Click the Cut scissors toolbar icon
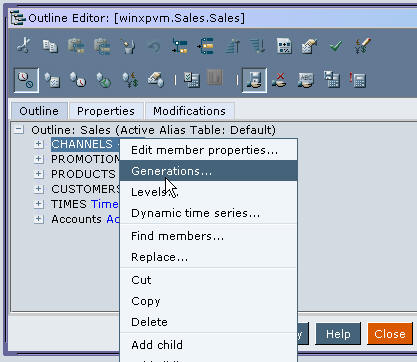Image resolution: width=417 pixels, height=362 pixels. click(24, 45)
